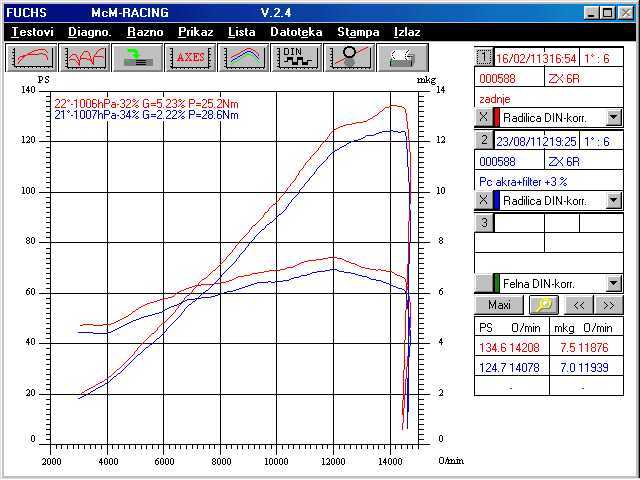Click the green arrow load data icon

point(137,57)
